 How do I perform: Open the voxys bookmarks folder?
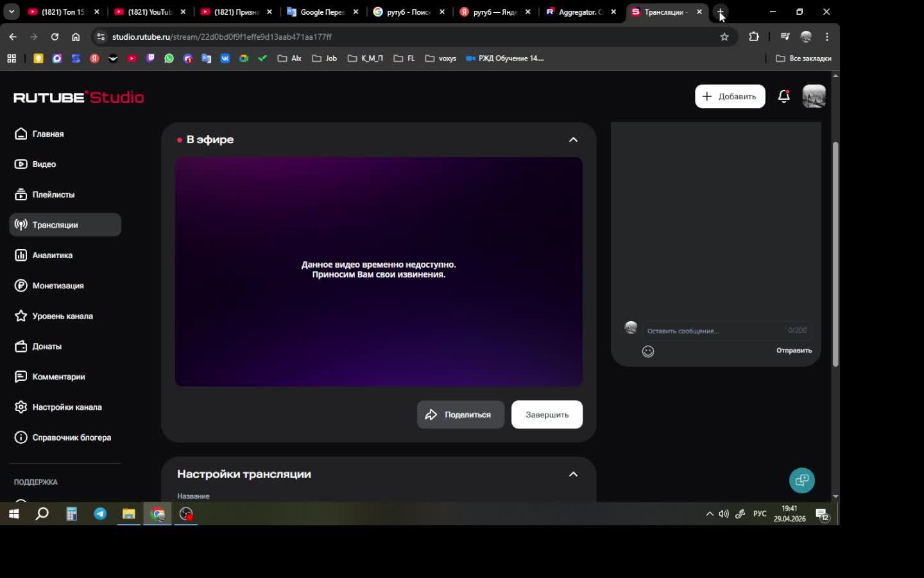(x=441, y=58)
